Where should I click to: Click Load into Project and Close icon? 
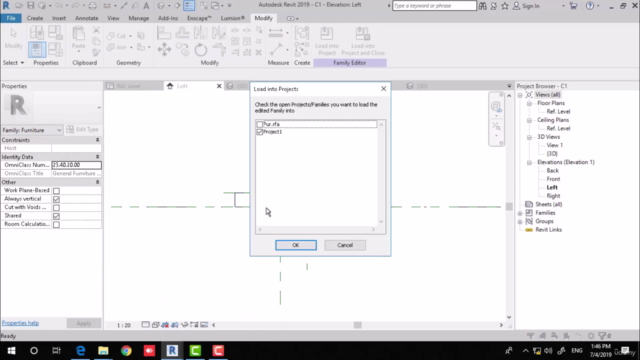363,41
